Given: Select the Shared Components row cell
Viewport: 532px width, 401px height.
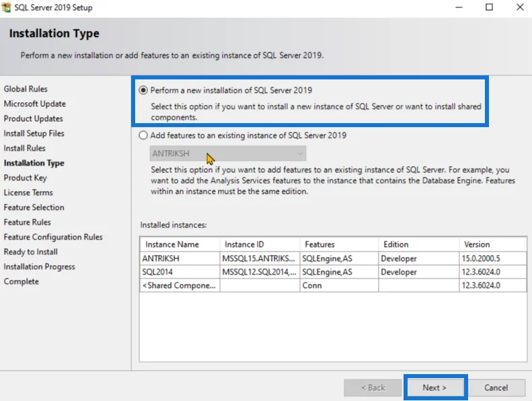Looking at the screenshot, I should [x=180, y=285].
